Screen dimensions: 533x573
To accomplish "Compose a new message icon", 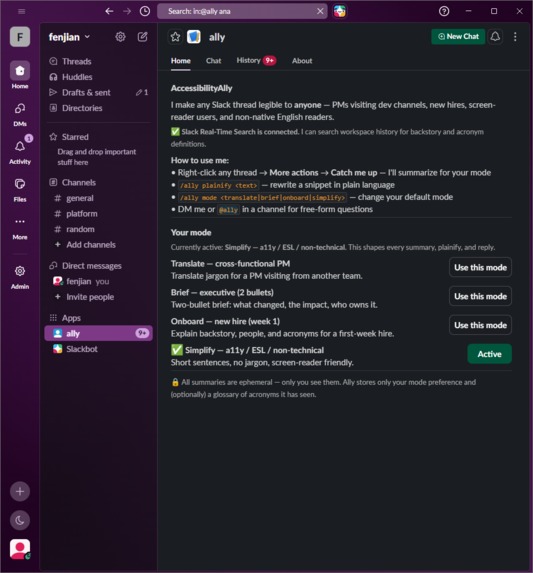I will click(x=142, y=37).
